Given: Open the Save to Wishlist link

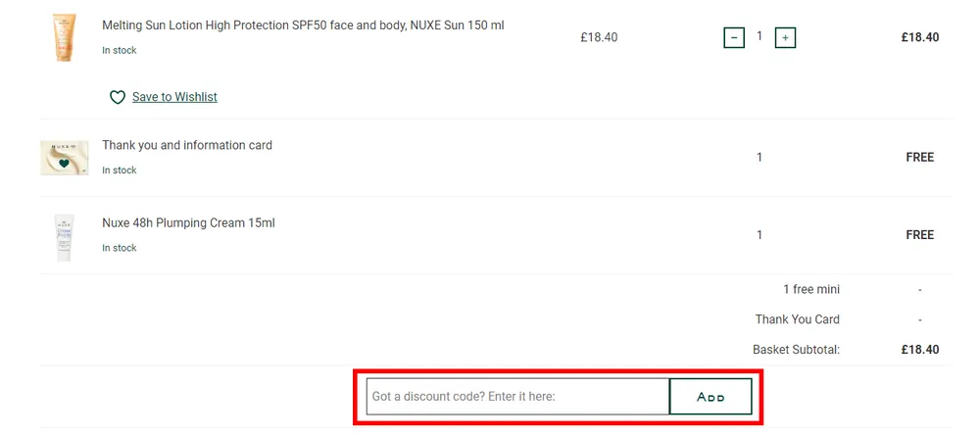Looking at the screenshot, I should tap(175, 97).
